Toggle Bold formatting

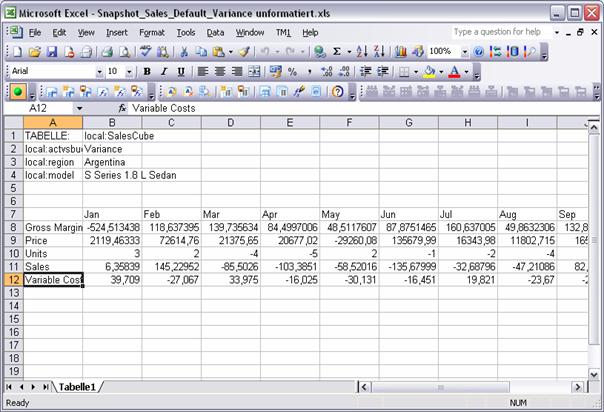pyautogui.click(x=147, y=72)
